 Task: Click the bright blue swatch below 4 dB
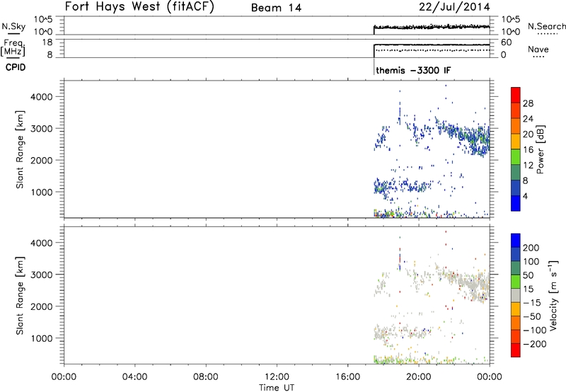point(516,203)
